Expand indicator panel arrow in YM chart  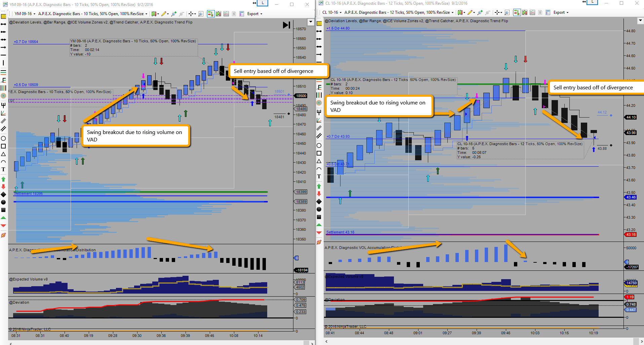click(x=311, y=22)
